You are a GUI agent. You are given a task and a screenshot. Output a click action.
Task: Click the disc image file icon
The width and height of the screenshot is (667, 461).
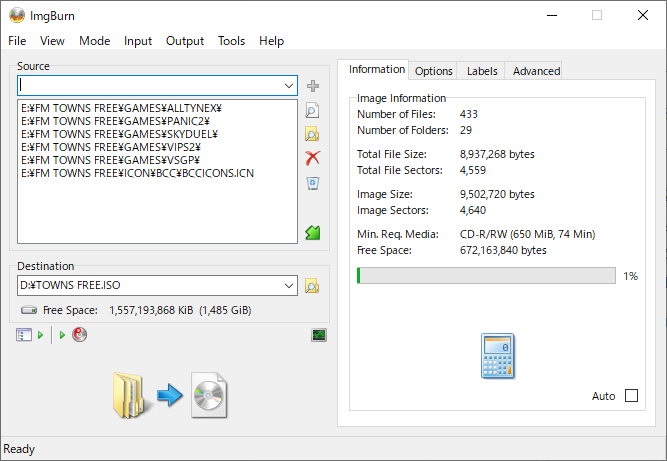[x=209, y=396]
